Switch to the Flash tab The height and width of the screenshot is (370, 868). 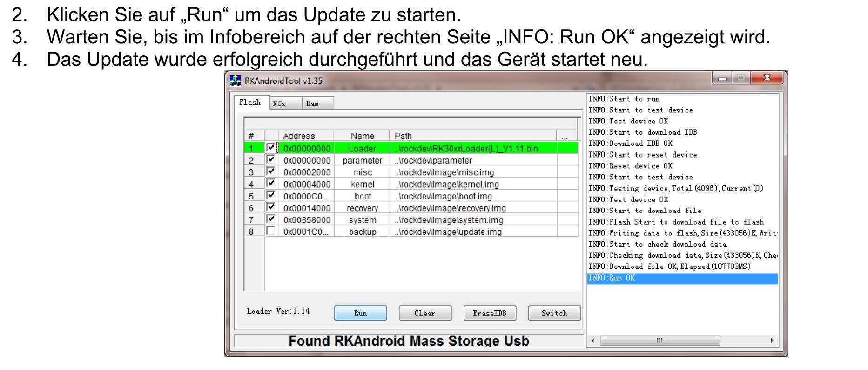click(x=250, y=103)
